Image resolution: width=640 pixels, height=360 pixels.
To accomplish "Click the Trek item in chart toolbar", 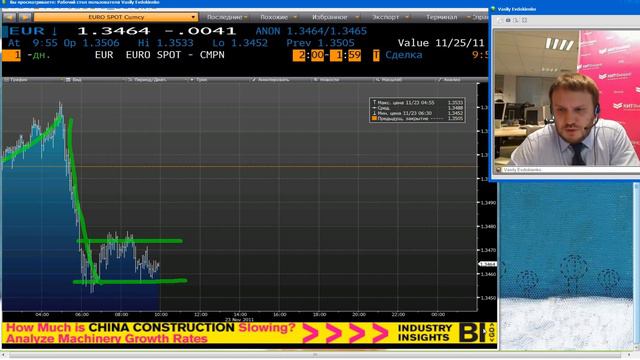I will (x=199, y=80).
